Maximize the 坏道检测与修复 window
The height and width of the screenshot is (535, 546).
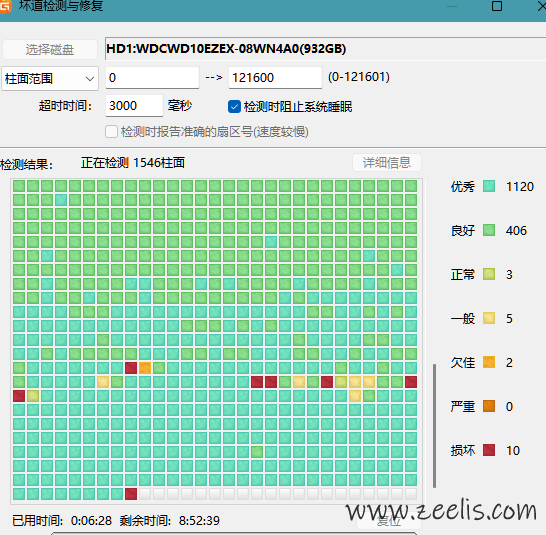(x=497, y=6)
